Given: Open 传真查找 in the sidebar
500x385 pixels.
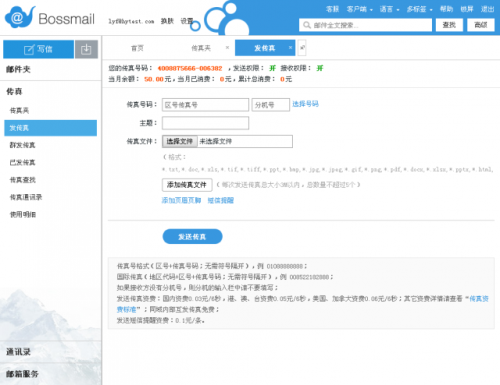Looking at the screenshot, I should [x=22, y=180].
